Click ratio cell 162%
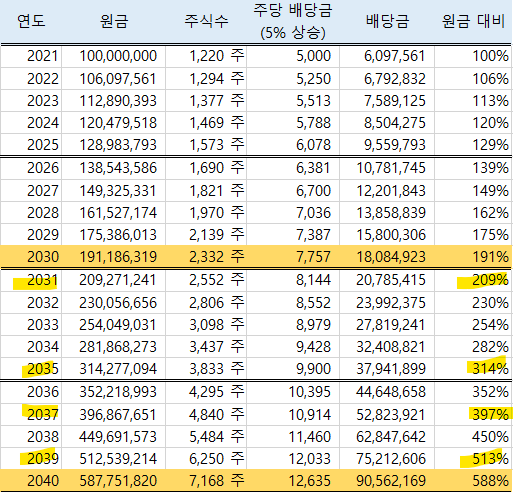The height and width of the screenshot is (492, 515). click(491, 213)
